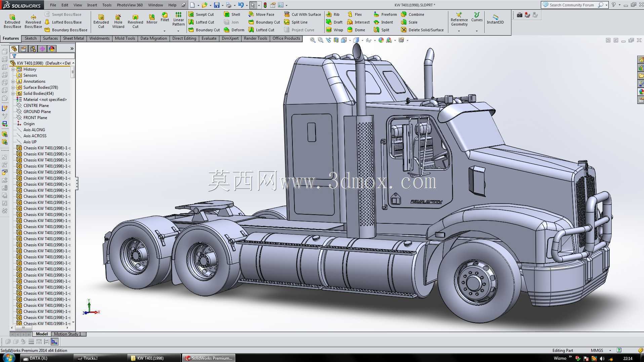Image resolution: width=644 pixels, height=362 pixels.
Task: Open the Freeform tool
Action: click(385, 14)
